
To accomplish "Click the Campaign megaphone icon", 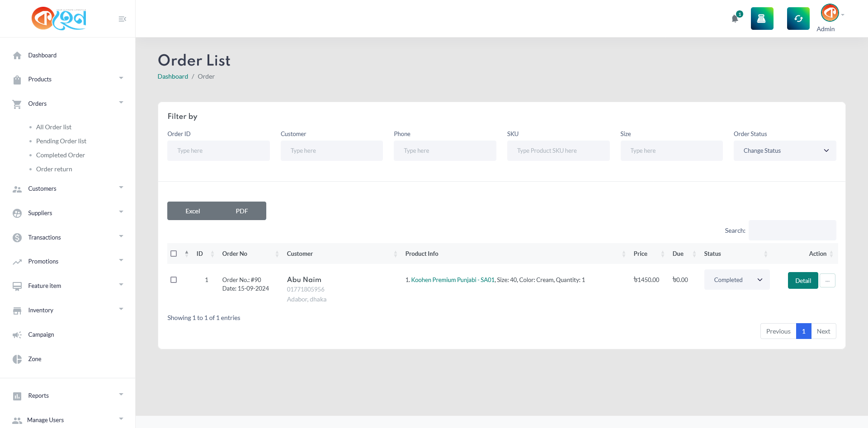I will (17, 335).
